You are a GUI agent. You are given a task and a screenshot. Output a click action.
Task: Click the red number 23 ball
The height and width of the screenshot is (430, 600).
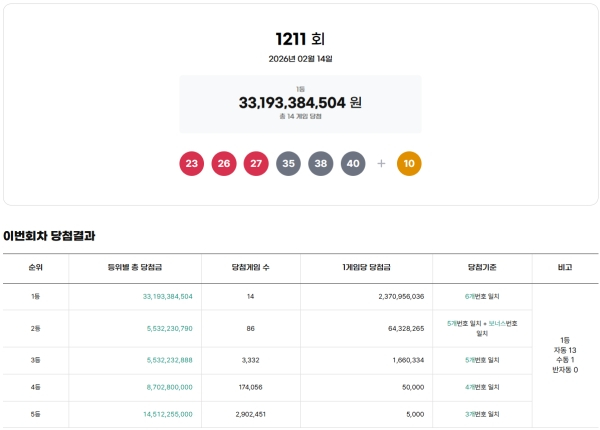click(x=193, y=163)
